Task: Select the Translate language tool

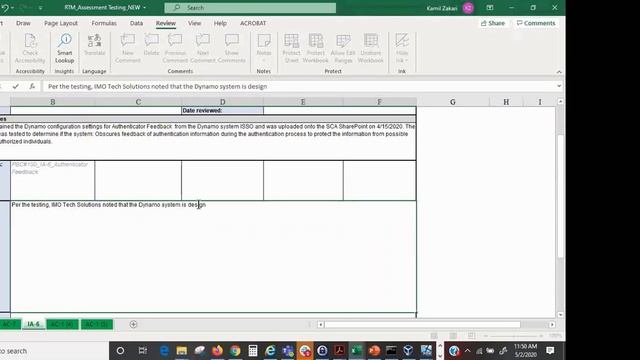Action: tap(94, 45)
